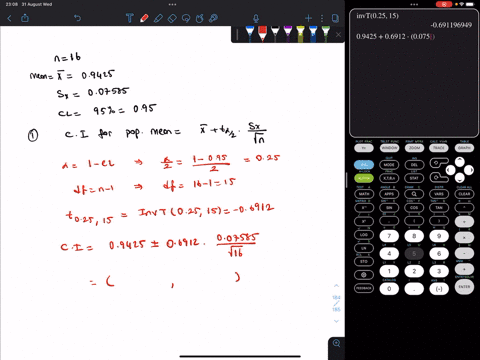Open the zoom magnifier button

coord(336,343)
